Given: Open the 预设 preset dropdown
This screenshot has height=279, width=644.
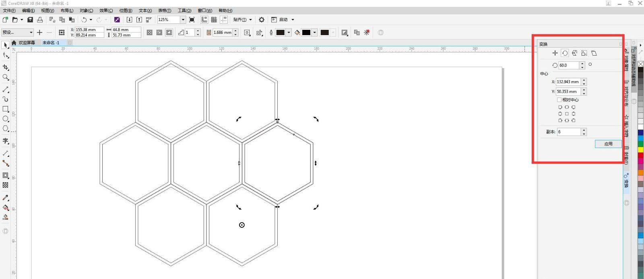Looking at the screenshot, I should pos(31,33).
